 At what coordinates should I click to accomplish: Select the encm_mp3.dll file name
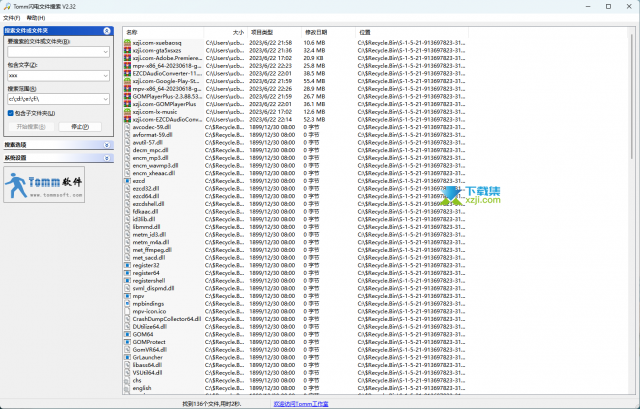150,158
